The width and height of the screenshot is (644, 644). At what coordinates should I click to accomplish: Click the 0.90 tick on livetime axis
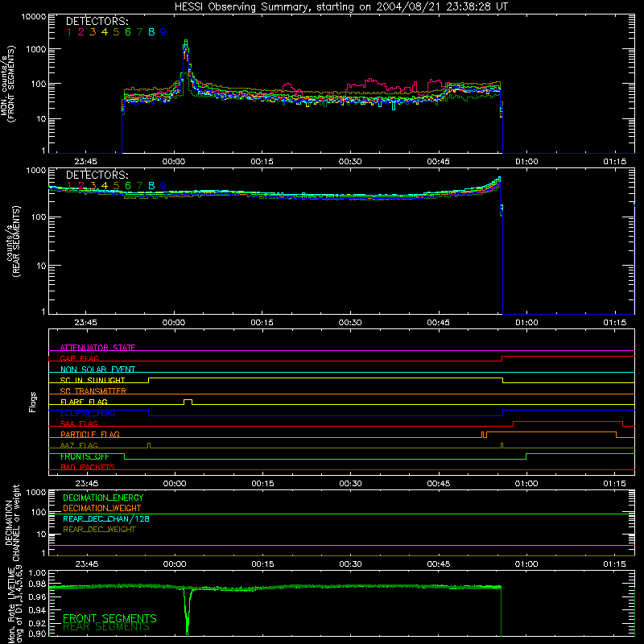(37, 634)
